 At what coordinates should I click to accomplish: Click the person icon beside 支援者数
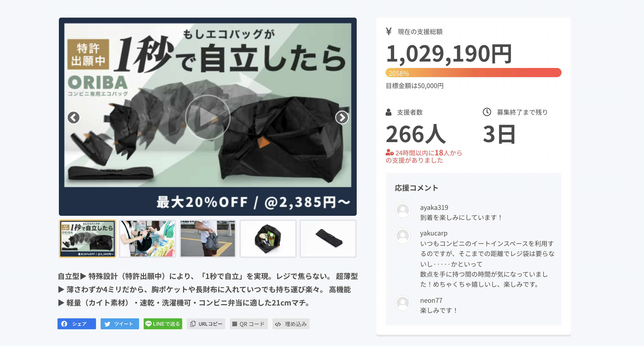[x=389, y=112]
